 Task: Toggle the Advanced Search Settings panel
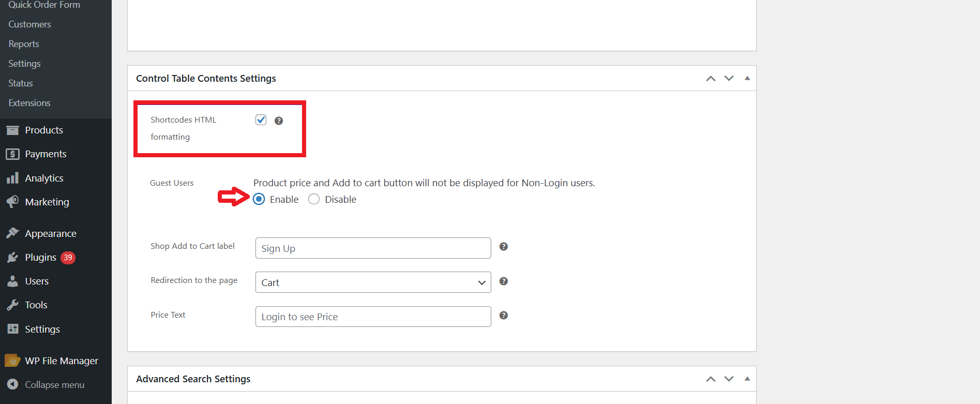747,379
